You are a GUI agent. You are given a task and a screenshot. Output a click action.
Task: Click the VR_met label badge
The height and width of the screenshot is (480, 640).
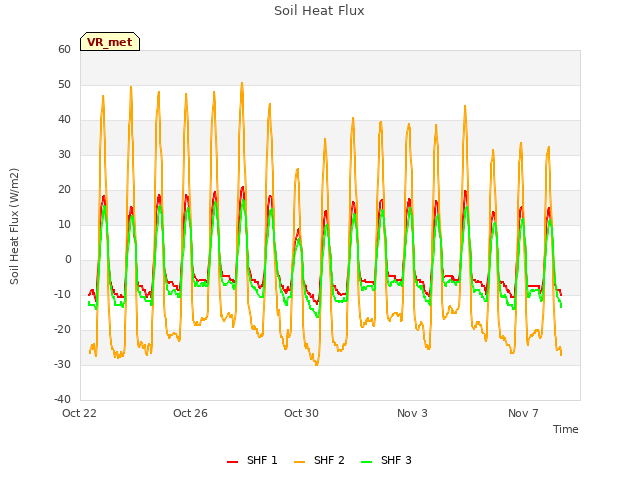[x=110, y=42]
